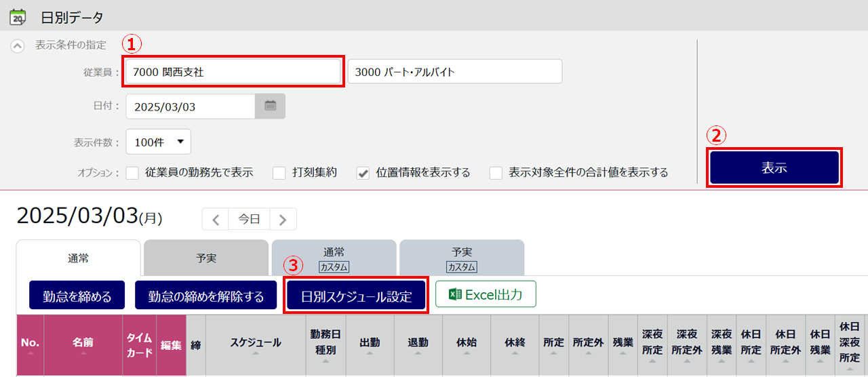
Task: Switch to the 予実 カスタム tab
Action: pyautogui.click(x=461, y=258)
